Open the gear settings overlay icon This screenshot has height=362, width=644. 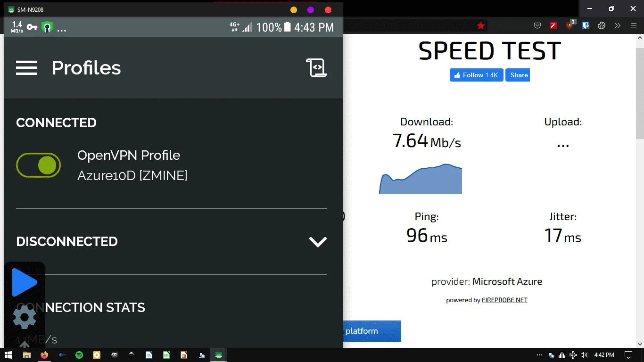24,317
